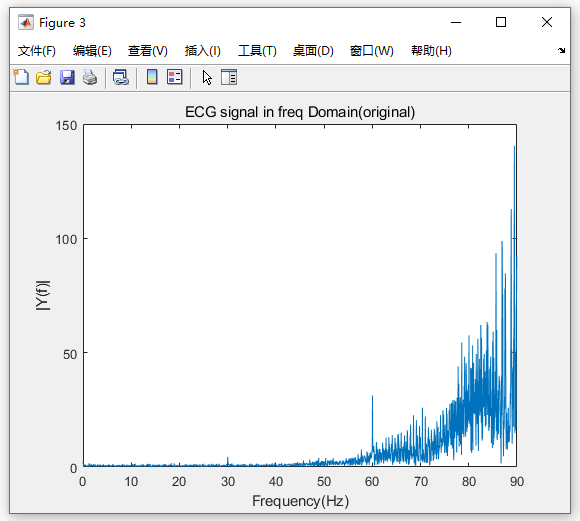The height and width of the screenshot is (521, 580).
Task: Click the '|Y(f)|' y-axis label
Action: pyautogui.click(x=43, y=296)
